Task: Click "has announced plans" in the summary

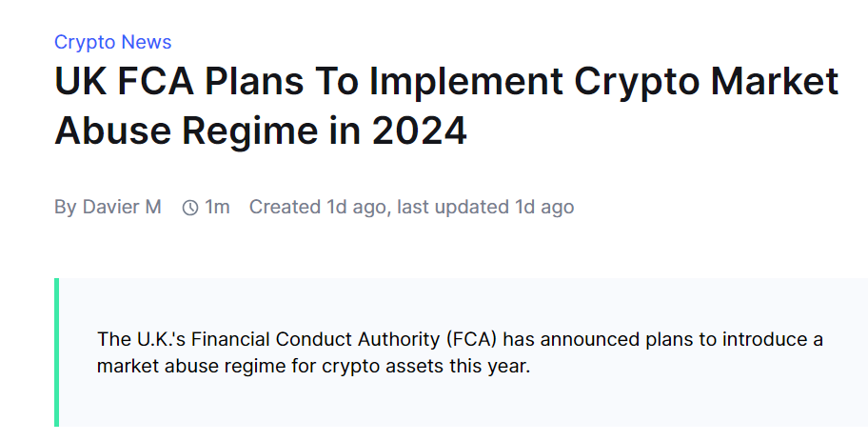Action: click(x=587, y=339)
